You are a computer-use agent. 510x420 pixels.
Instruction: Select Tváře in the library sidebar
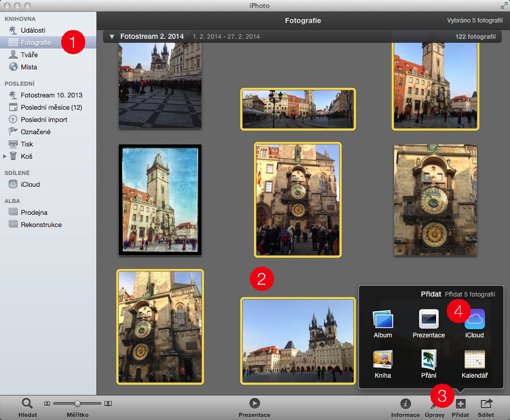click(x=29, y=55)
